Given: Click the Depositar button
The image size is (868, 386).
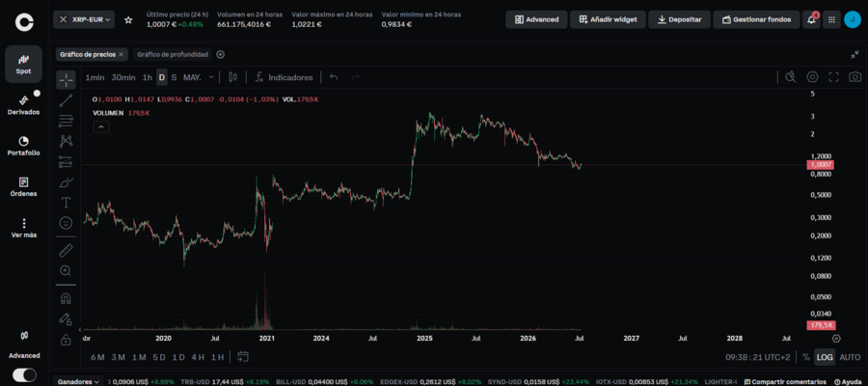Looking at the screenshot, I should [x=679, y=19].
